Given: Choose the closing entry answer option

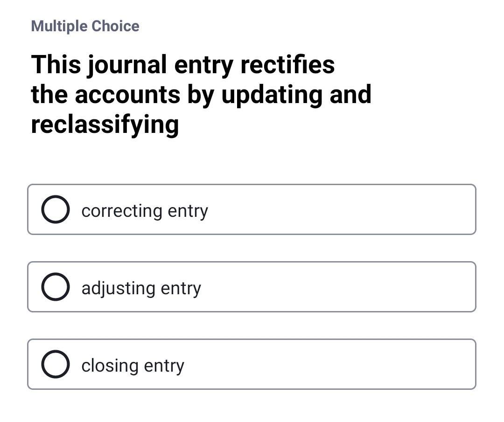Looking at the screenshot, I should pyautogui.click(x=252, y=364).
